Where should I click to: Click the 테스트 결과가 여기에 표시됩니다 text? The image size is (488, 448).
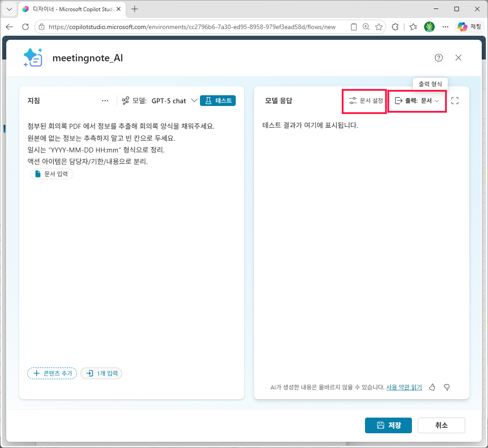[x=310, y=125]
